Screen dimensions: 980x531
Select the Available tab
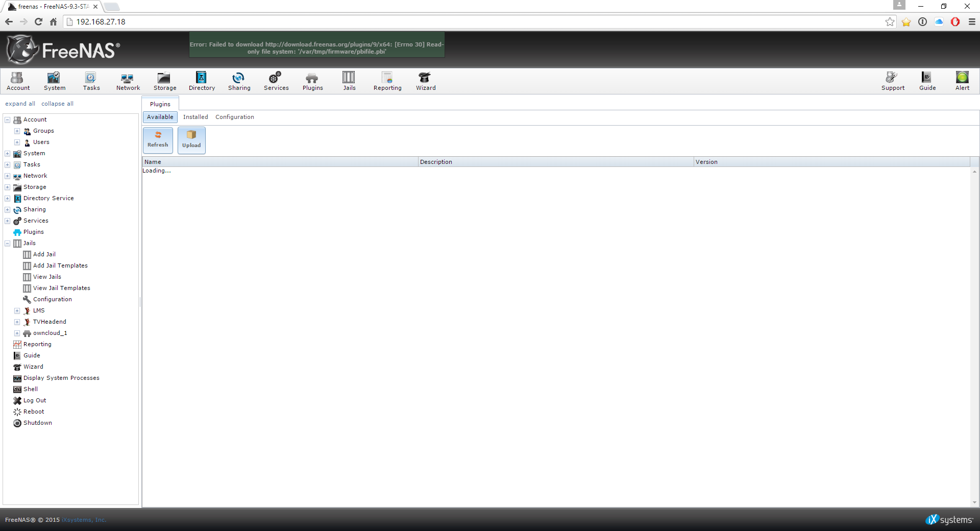click(160, 117)
